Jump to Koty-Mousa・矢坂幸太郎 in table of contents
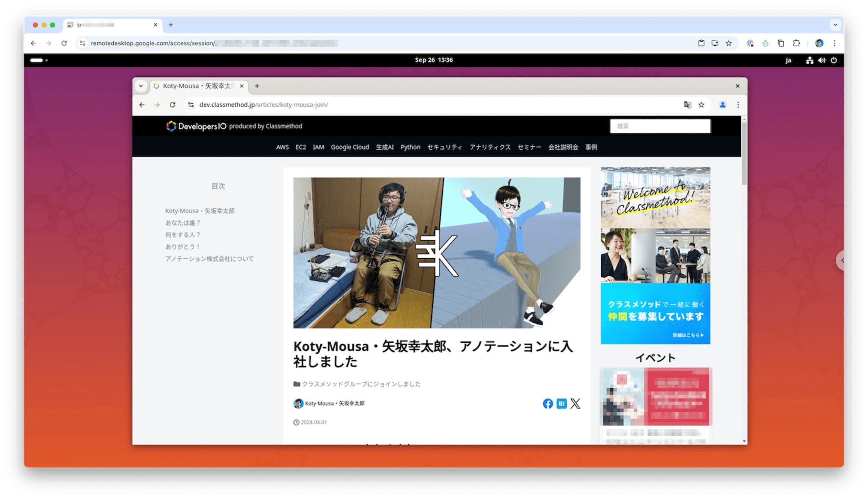The image size is (868, 499). (200, 211)
